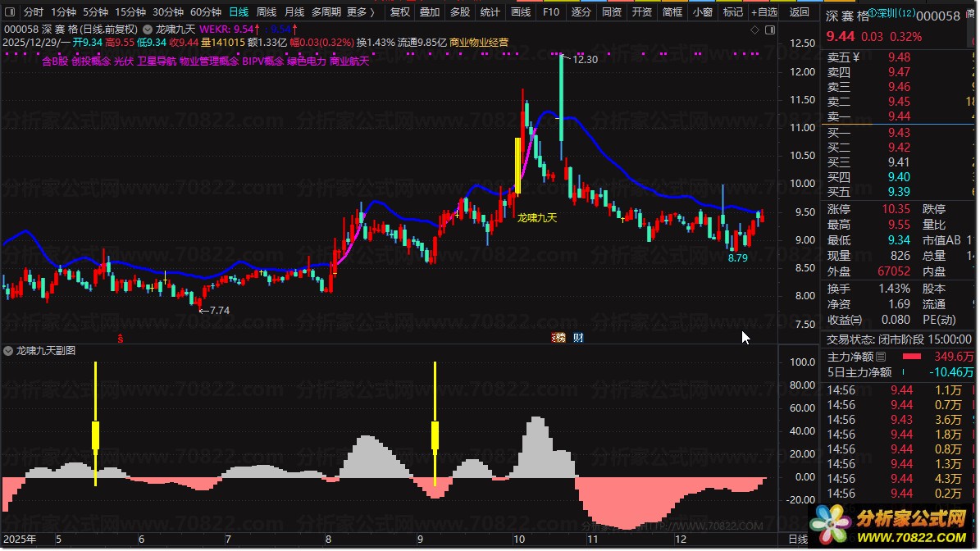Click the 标记 mark button
Image resolution: width=980 pixels, height=551 pixels.
[732, 11]
